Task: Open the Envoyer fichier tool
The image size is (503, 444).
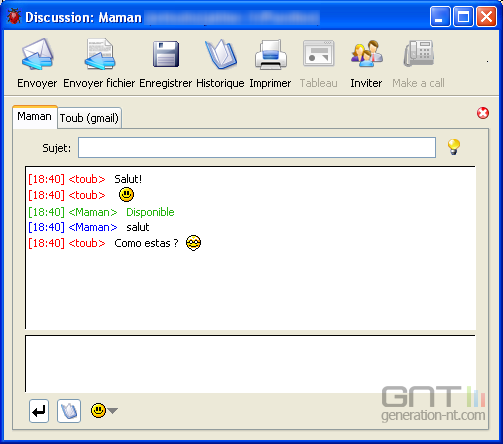Action: click(x=99, y=54)
